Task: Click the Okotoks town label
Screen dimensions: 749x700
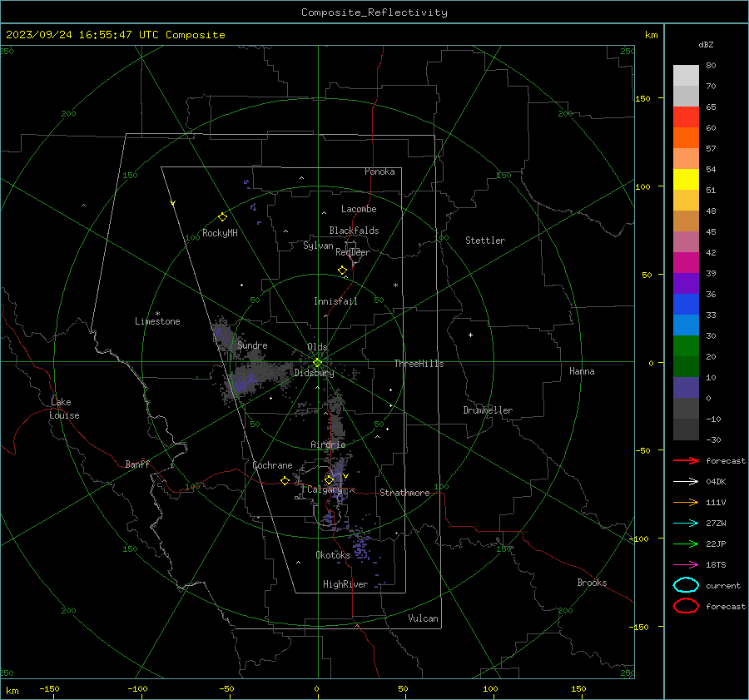Action: pos(333,555)
